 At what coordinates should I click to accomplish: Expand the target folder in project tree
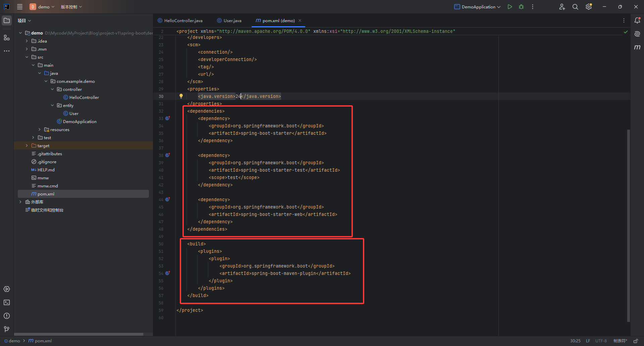click(27, 146)
